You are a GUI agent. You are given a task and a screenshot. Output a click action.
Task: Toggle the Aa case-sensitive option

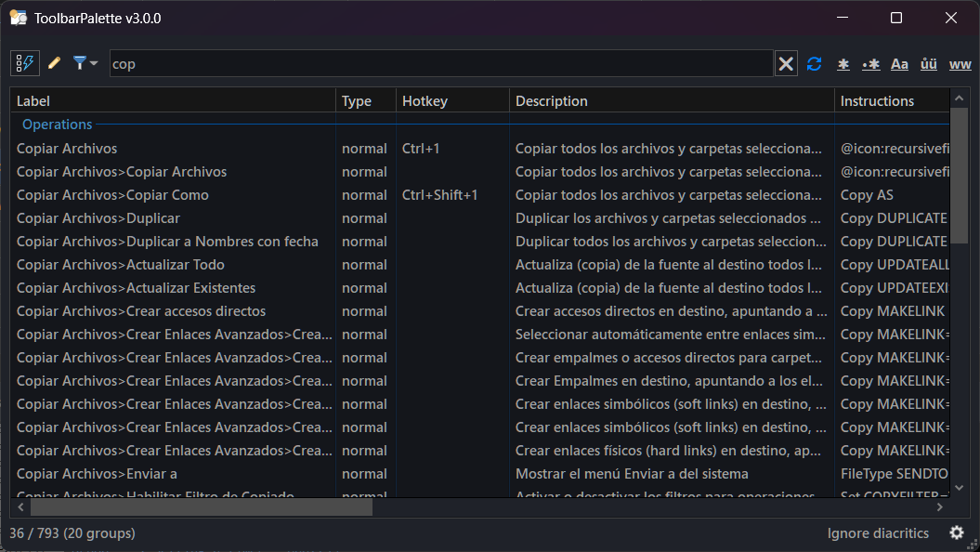coord(899,64)
